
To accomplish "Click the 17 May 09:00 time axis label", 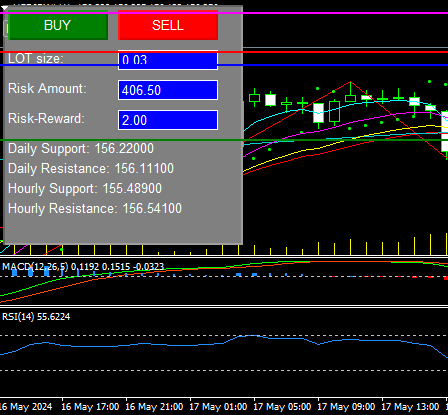I will tap(346, 407).
